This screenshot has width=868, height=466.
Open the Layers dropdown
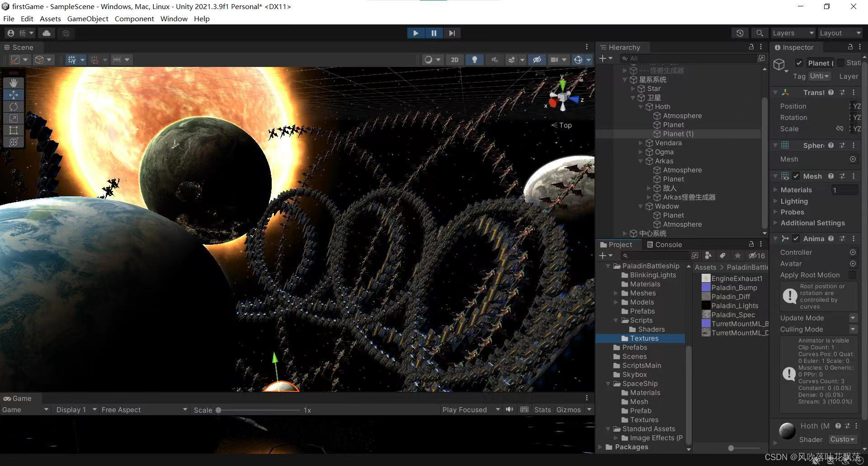point(793,33)
